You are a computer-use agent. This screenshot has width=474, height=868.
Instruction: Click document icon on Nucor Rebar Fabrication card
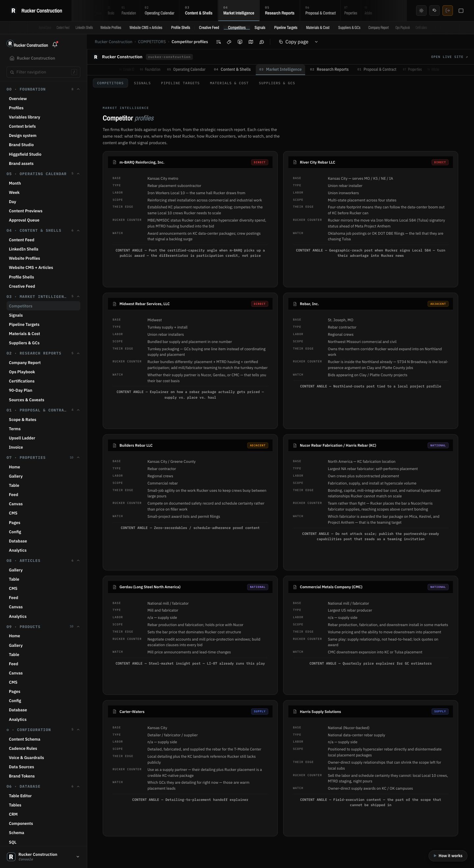295,445
